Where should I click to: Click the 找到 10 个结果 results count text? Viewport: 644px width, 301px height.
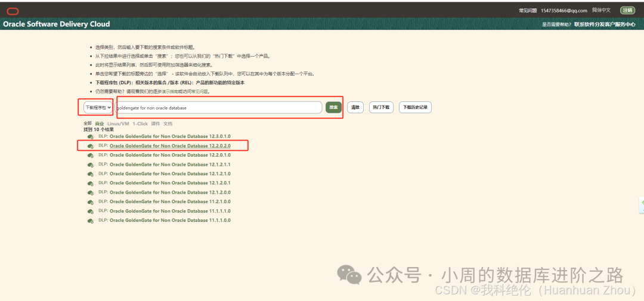[98, 129]
